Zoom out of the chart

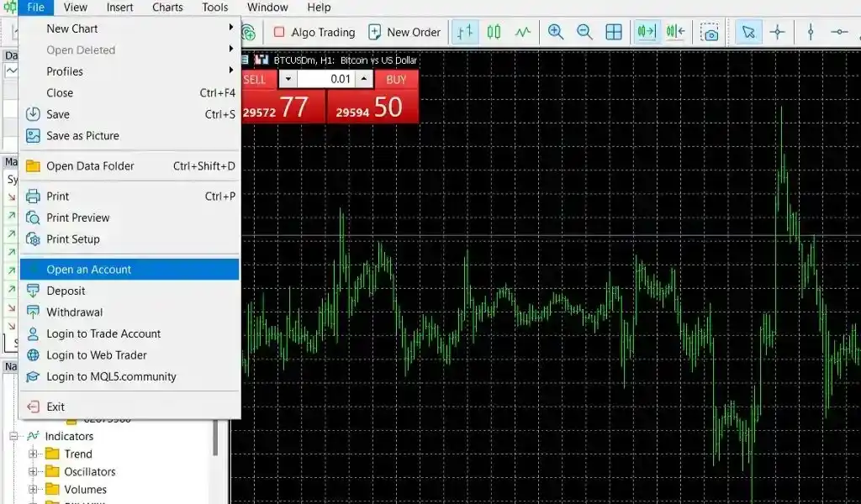[584, 32]
